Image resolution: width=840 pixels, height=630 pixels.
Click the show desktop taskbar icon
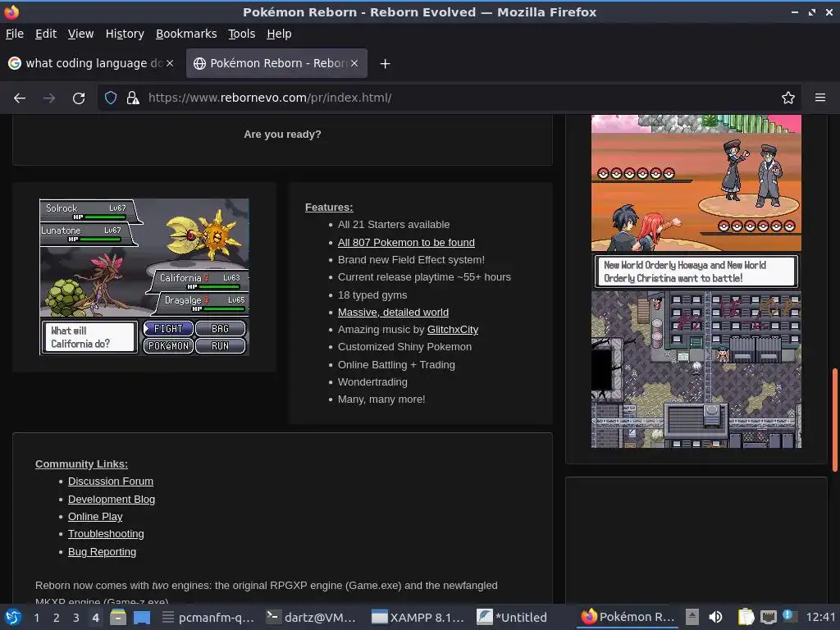point(142,618)
